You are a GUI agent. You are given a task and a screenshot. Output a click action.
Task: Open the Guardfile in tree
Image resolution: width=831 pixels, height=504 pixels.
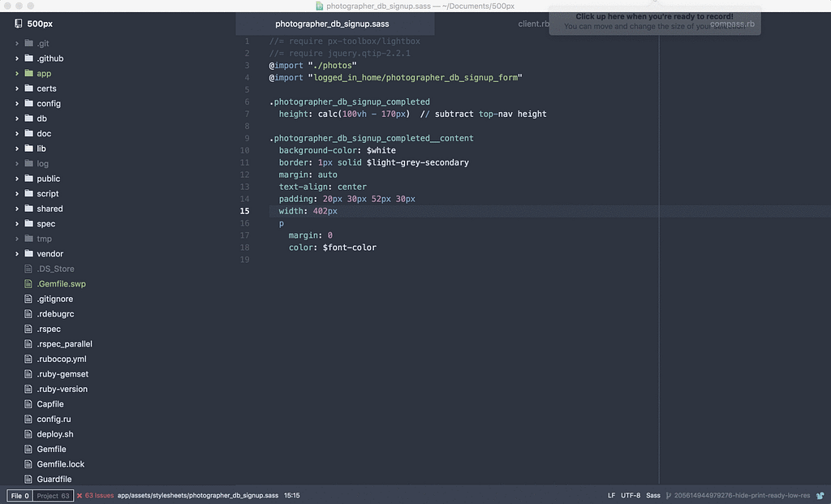54,479
